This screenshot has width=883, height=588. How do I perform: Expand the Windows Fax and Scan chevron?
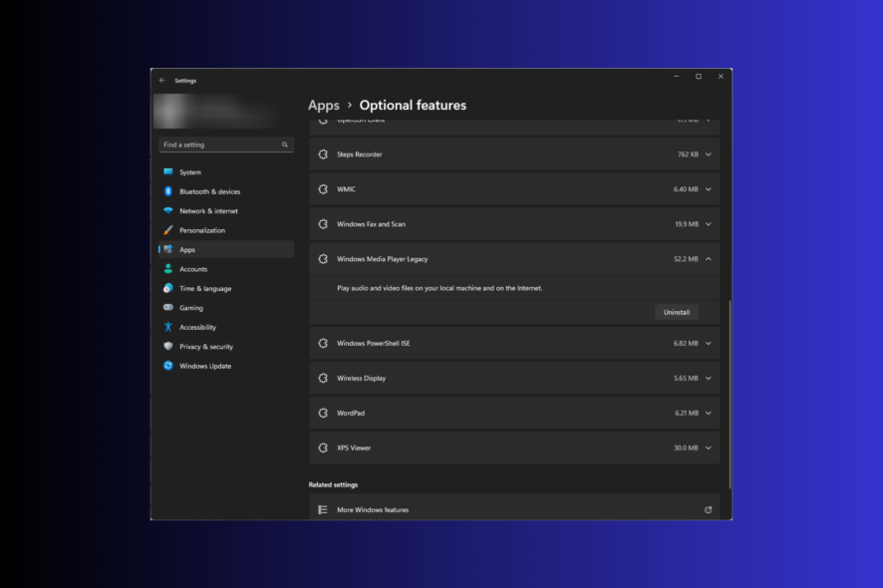point(709,224)
